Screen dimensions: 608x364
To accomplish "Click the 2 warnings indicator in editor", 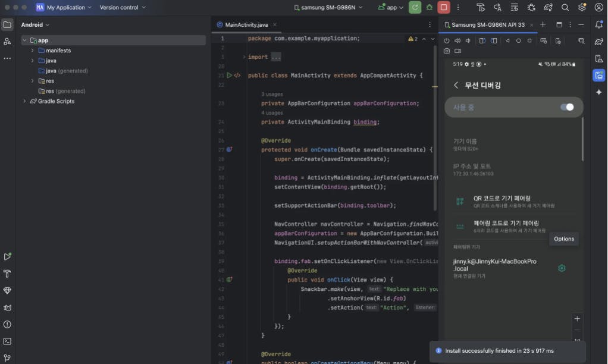I will (x=413, y=39).
